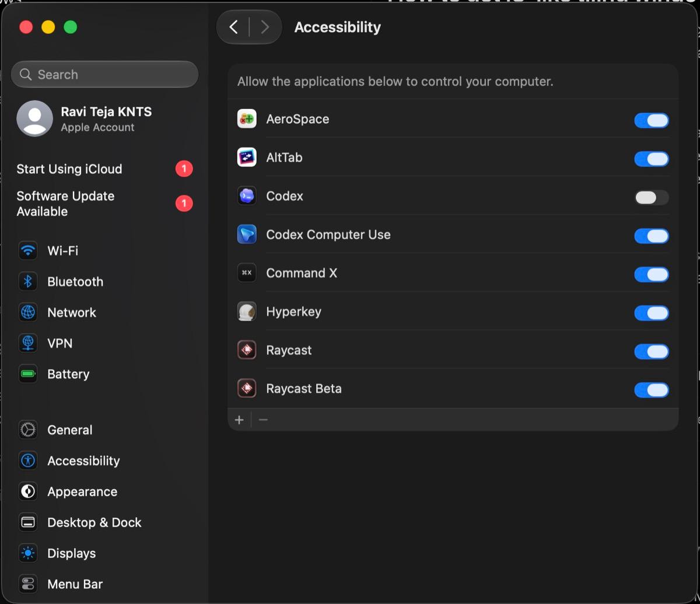Switch off the Hyperkey toggle
This screenshot has width=700, height=604.
(652, 312)
